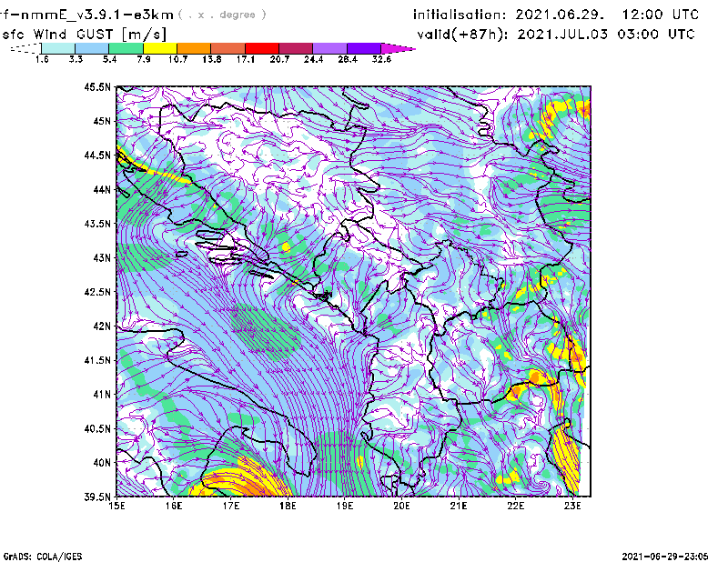Click the '( . x . degree )' gray text
728x562 pixels.
point(222,15)
